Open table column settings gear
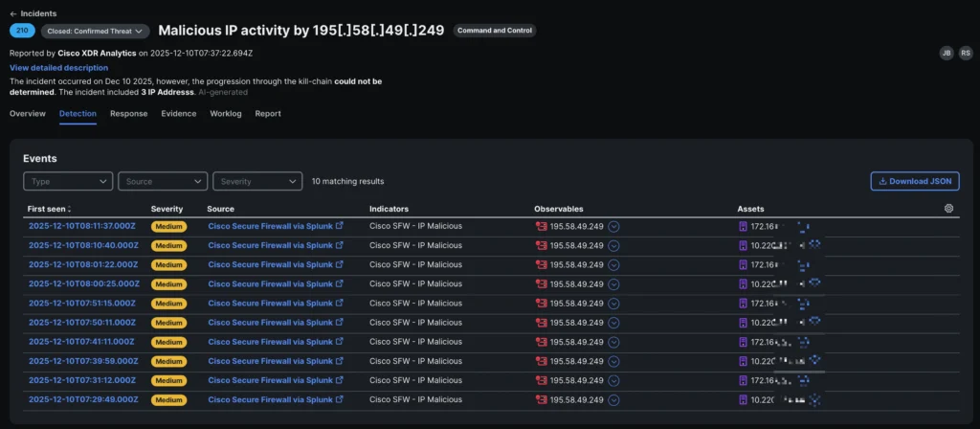Screen dimensions: 980x429 click(948, 208)
